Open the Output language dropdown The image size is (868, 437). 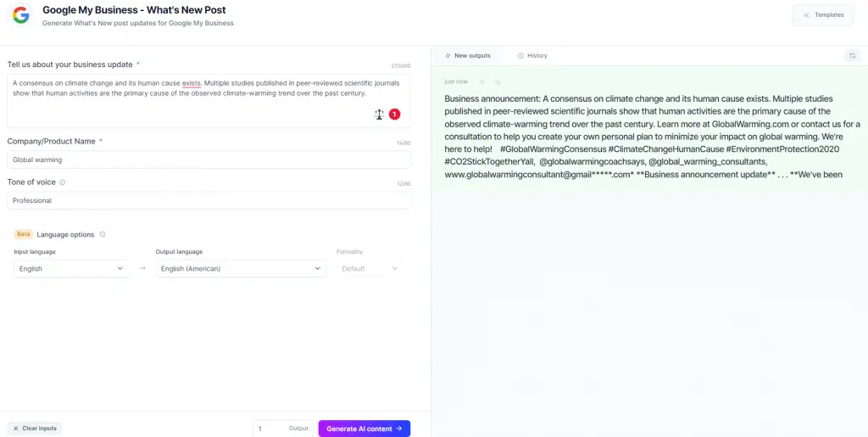[241, 269]
